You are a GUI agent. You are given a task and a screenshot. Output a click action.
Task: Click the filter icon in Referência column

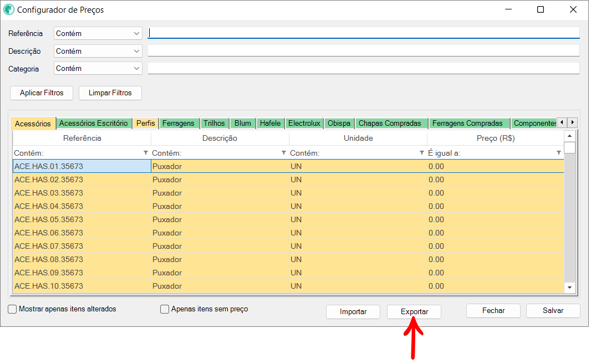coord(146,153)
